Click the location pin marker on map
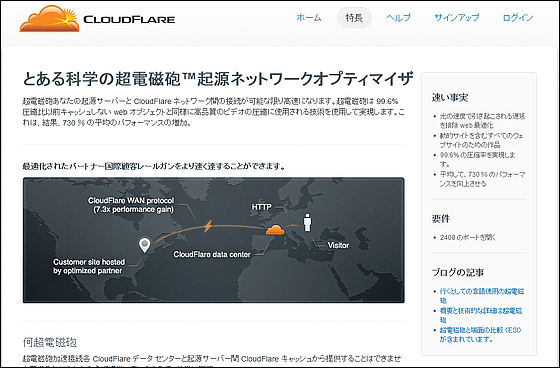The image size is (560, 368). click(x=144, y=245)
